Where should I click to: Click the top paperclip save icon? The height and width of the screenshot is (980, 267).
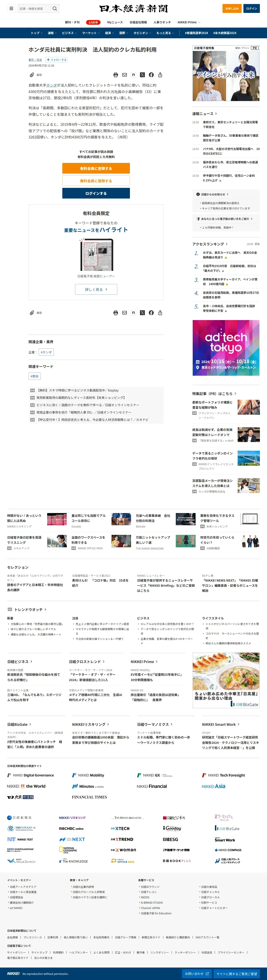pyautogui.click(x=32, y=75)
